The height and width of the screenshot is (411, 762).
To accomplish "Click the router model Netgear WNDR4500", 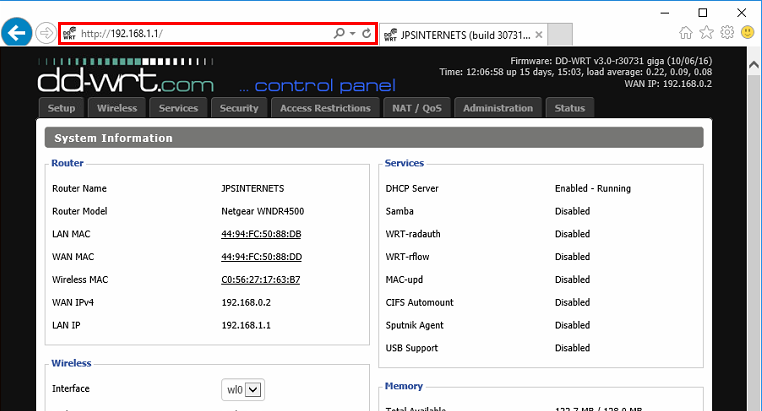I will pyautogui.click(x=263, y=211).
